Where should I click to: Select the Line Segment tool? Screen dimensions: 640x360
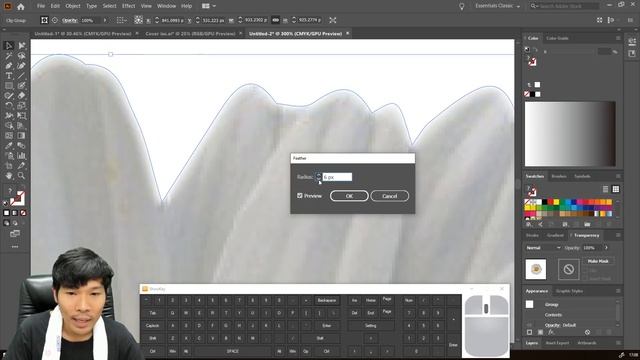click(x=21, y=76)
